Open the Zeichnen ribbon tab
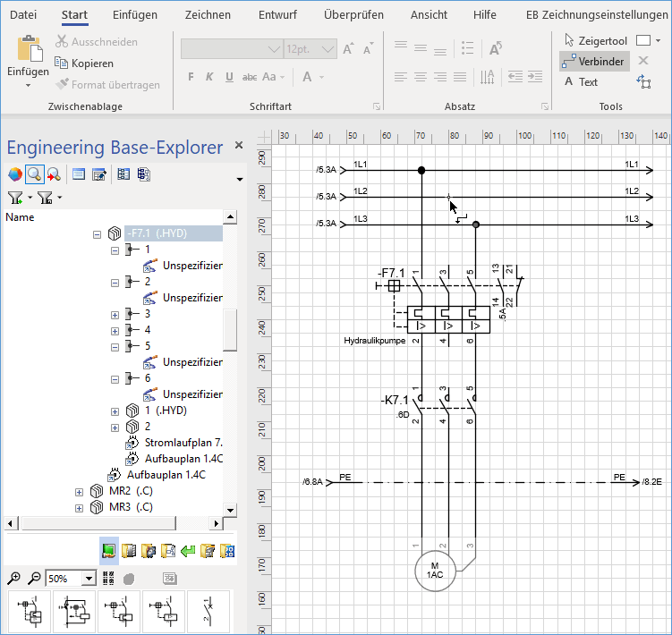 [x=208, y=15]
